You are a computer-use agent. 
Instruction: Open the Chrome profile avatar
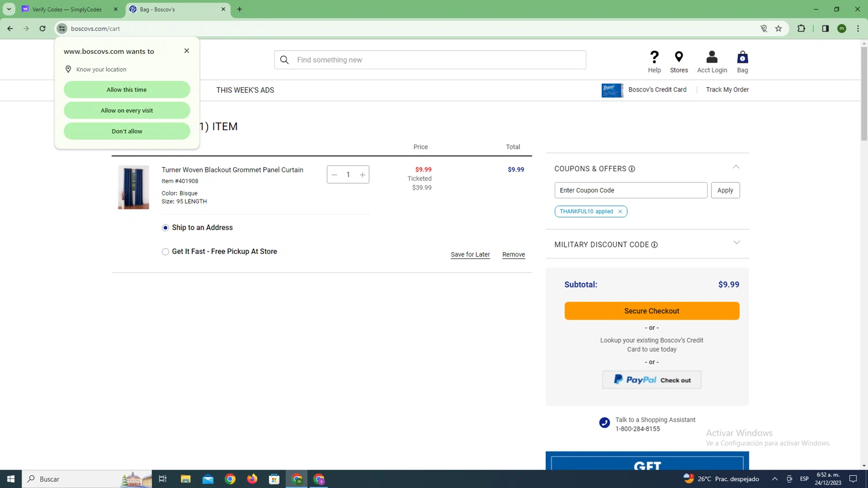tap(842, 28)
